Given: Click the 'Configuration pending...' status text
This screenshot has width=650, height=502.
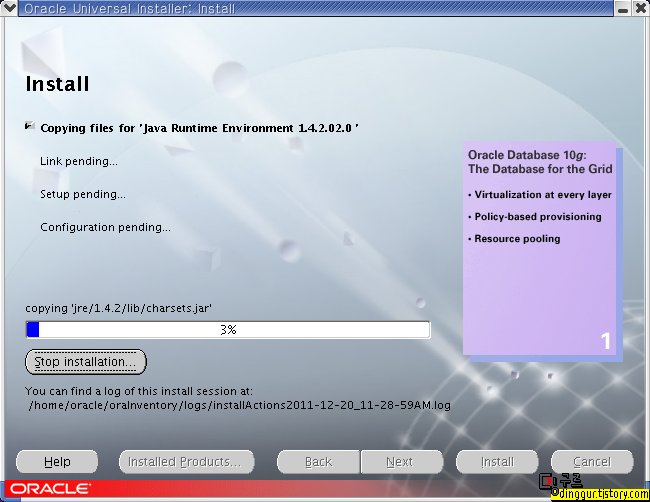Looking at the screenshot, I should click(x=105, y=227).
